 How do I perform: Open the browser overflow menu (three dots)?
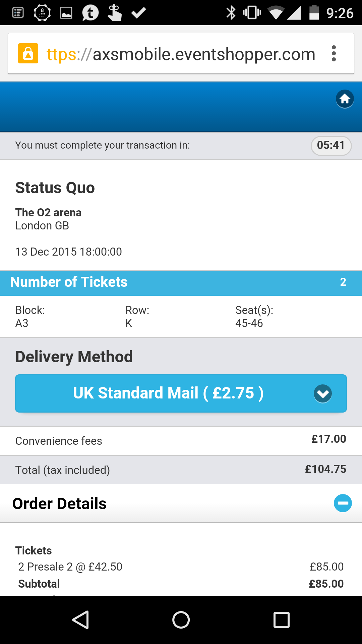[334, 54]
